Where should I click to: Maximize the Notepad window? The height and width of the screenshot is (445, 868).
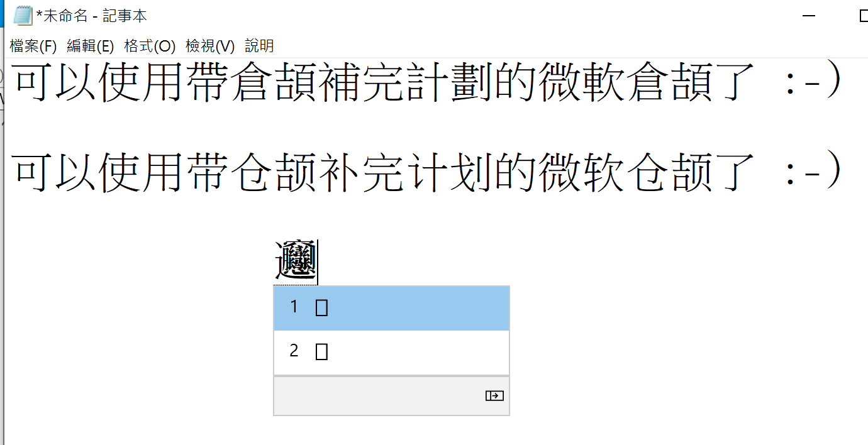863,16
